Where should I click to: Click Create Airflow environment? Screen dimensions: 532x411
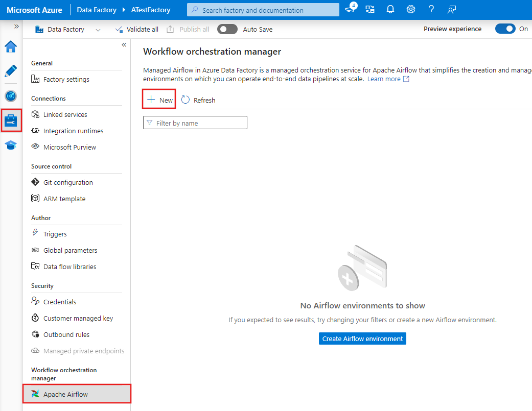click(362, 339)
